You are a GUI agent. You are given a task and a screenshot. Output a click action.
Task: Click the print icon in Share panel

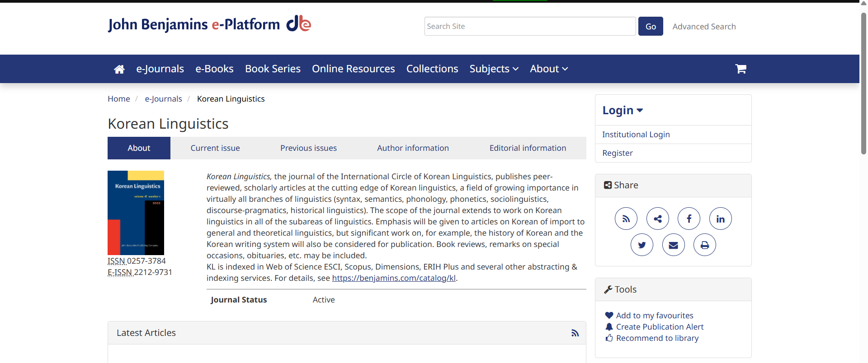705,245
